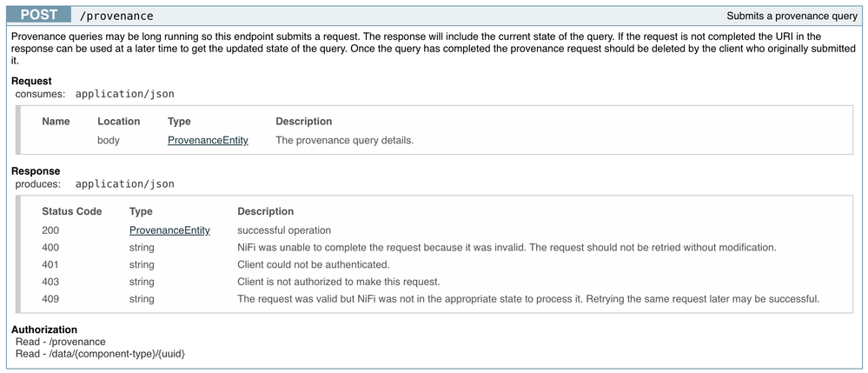Click 'Read - /provenance' authorization entry

60,342
